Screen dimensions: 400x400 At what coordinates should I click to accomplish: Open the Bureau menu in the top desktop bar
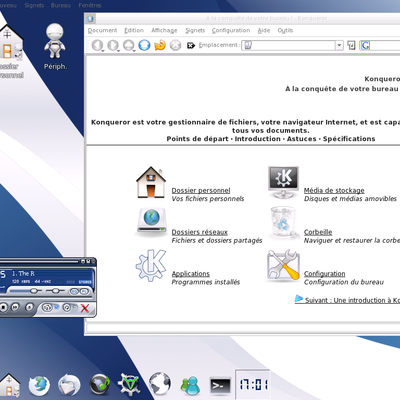pos(61,5)
